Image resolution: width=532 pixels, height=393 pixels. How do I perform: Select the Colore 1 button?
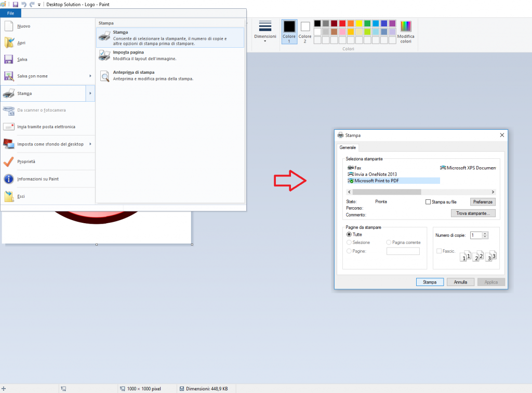click(289, 32)
